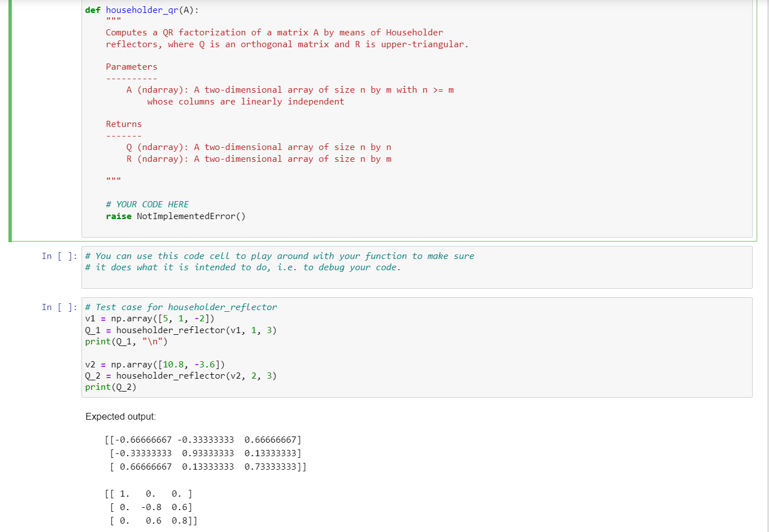Click the 'In [ ]:' prompt of debug cell

(59, 256)
